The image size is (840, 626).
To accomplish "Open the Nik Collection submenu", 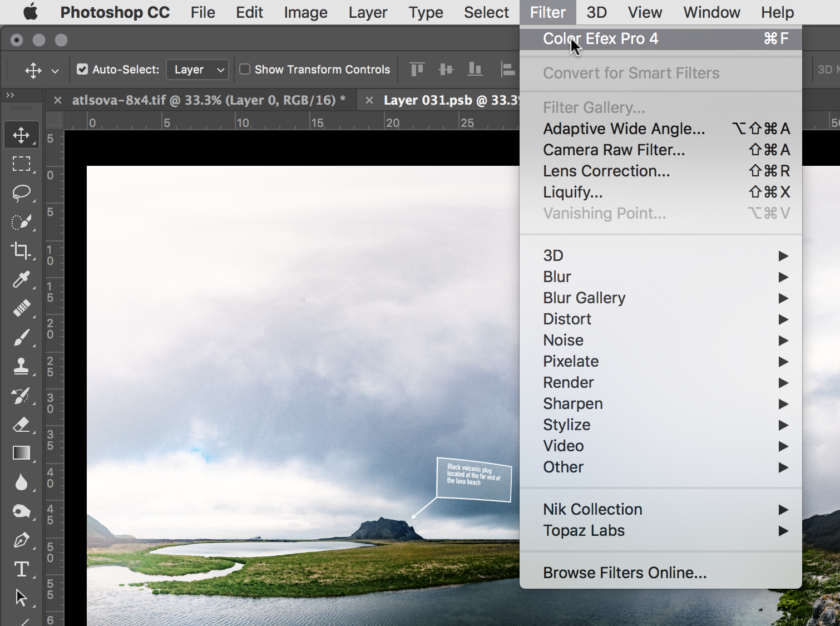I will pyautogui.click(x=661, y=509).
